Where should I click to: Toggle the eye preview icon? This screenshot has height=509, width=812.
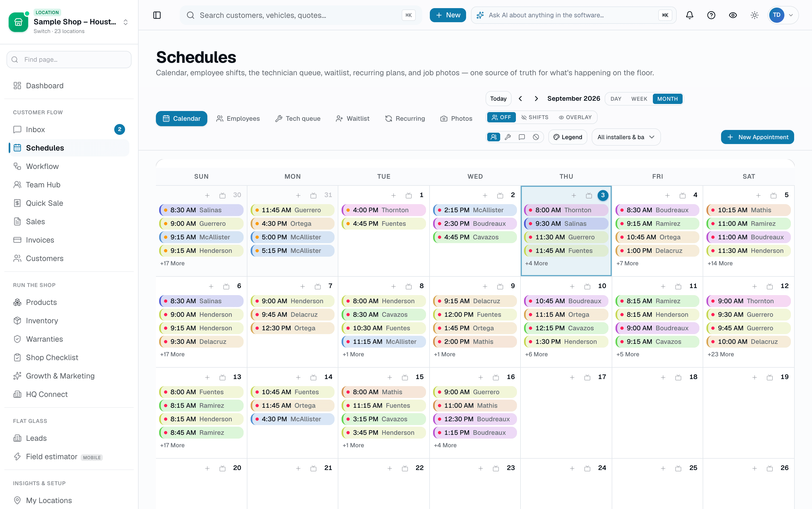(733, 15)
